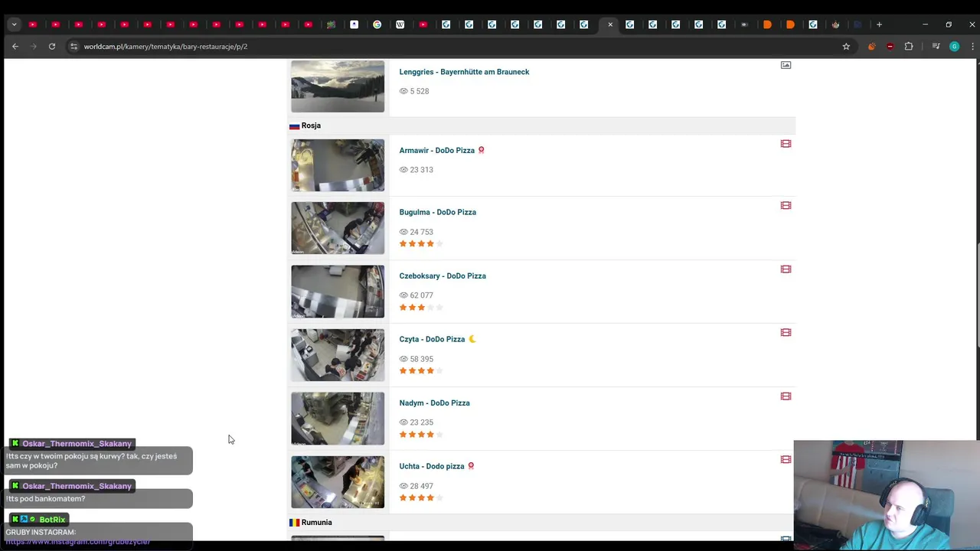The image size is (980, 551).
Task: Open Czyta - DoDo Pizza camera link
Action: tap(432, 340)
